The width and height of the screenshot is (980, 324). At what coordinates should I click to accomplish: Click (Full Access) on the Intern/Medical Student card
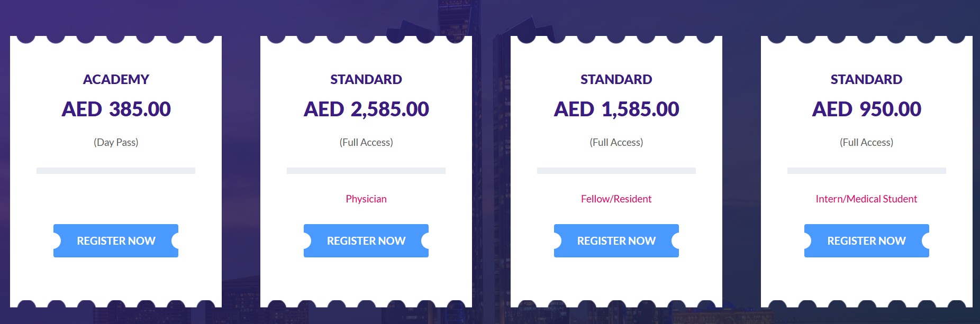867,142
